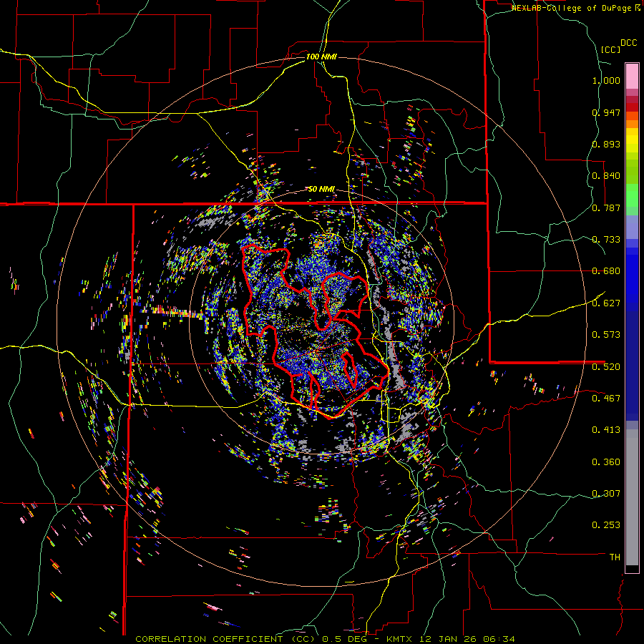Image resolution: width=644 pixels, height=644 pixels.
Task: Select the 0.467 legend value
Action: pos(606,398)
